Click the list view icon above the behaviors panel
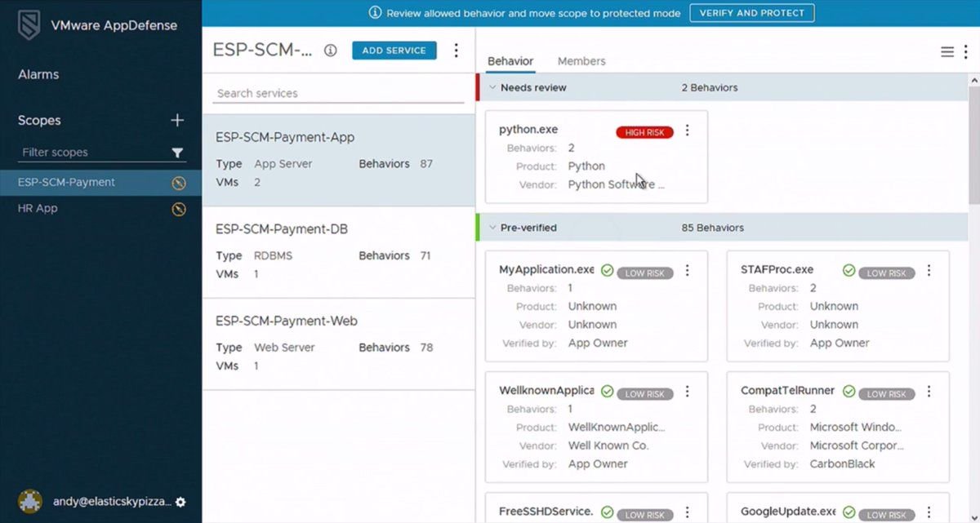The image size is (980, 523). tap(947, 52)
